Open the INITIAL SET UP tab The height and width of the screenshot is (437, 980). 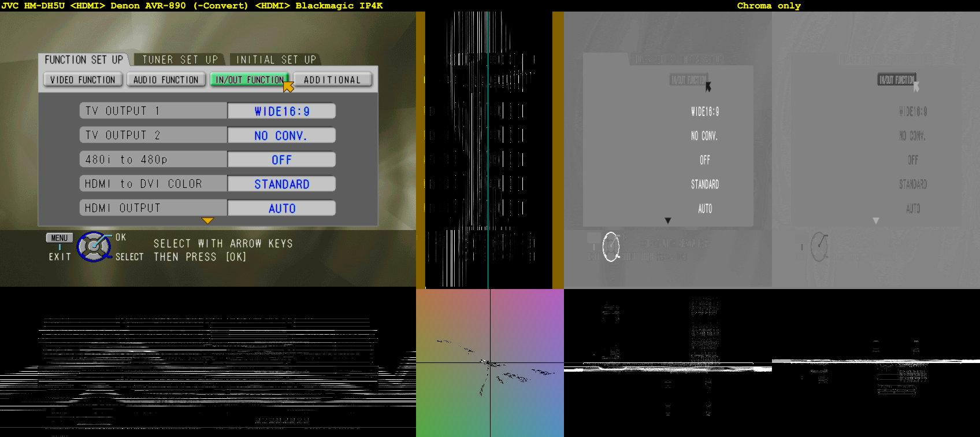click(x=276, y=60)
